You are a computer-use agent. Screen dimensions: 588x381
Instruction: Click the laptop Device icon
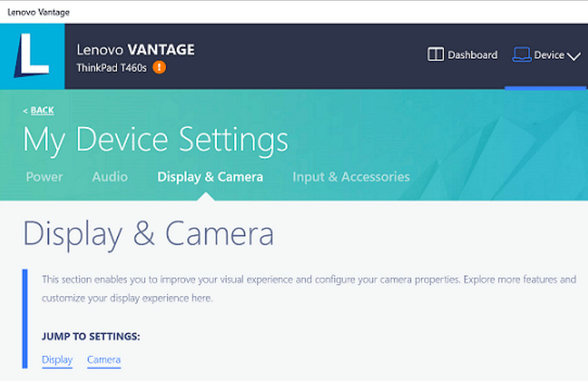pos(522,55)
